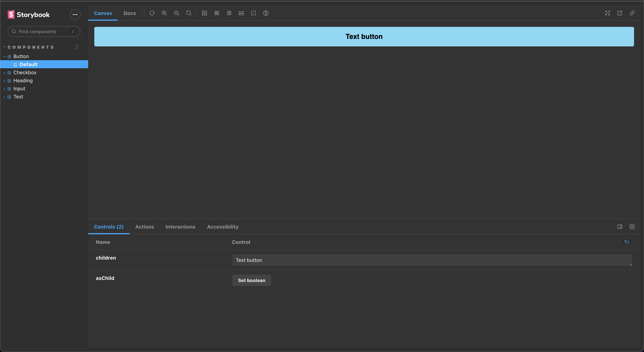Image resolution: width=644 pixels, height=352 pixels.
Task: Reset the canvas zoom level
Action: (188, 13)
